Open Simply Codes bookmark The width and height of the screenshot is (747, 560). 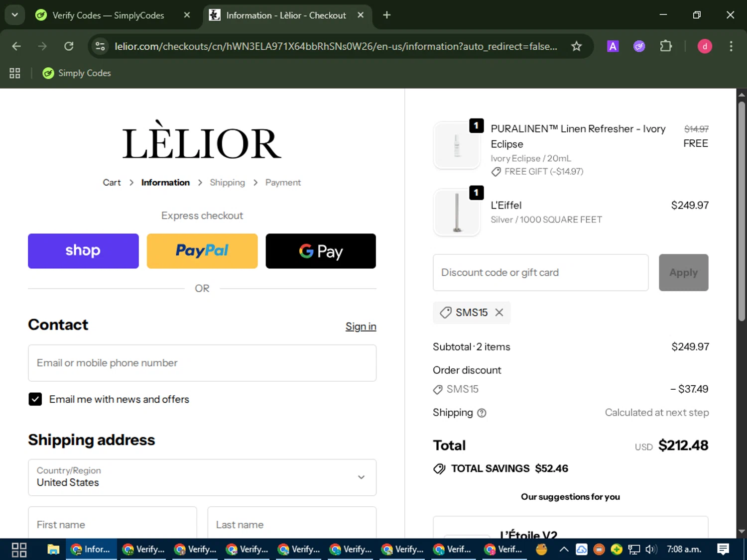pyautogui.click(x=77, y=73)
